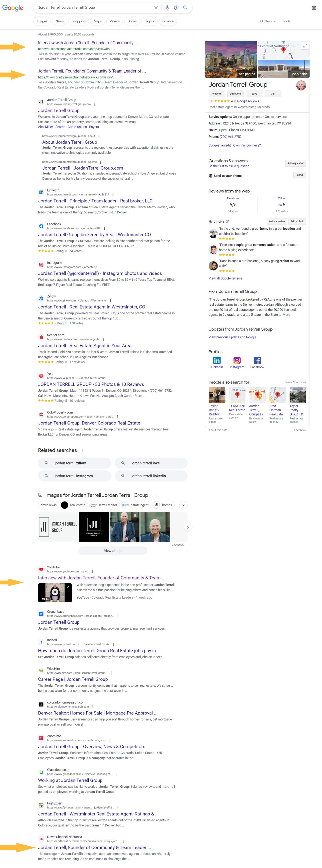Start voice search with the microphone icon
The image size is (322, 868).
(167, 8)
